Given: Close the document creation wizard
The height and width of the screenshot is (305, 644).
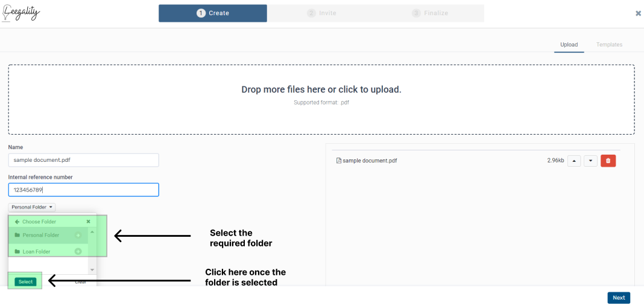Looking at the screenshot, I should coord(638,13).
